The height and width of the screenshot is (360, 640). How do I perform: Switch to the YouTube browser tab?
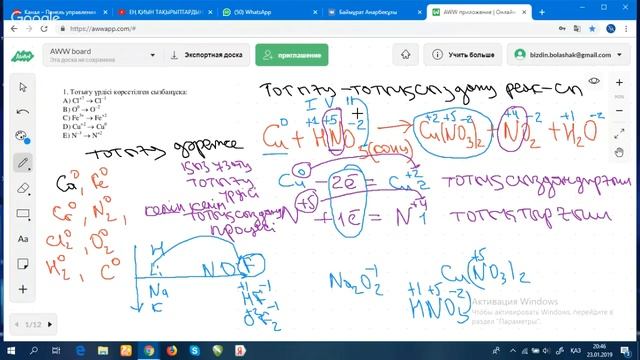point(165,12)
